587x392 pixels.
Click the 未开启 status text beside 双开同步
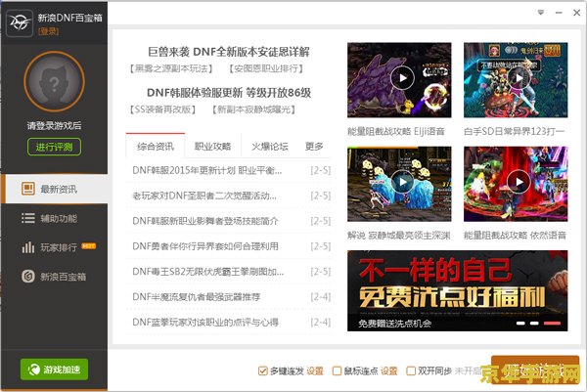[x=468, y=370]
